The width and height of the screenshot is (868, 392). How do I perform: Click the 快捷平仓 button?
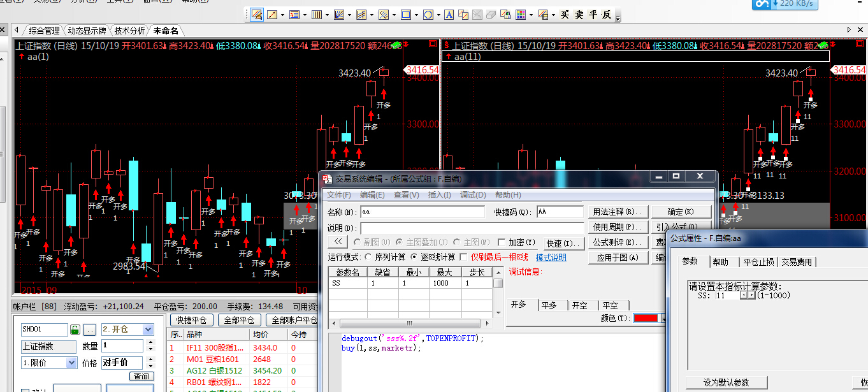pyautogui.click(x=191, y=320)
